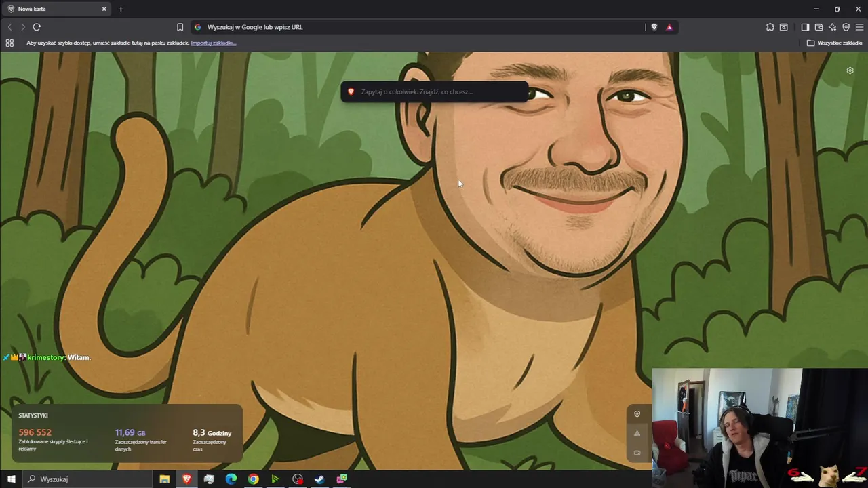Screen dimensions: 868x488
Task: Open the main hamburger menu
Action: pyautogui.click(x=860, y=27)
